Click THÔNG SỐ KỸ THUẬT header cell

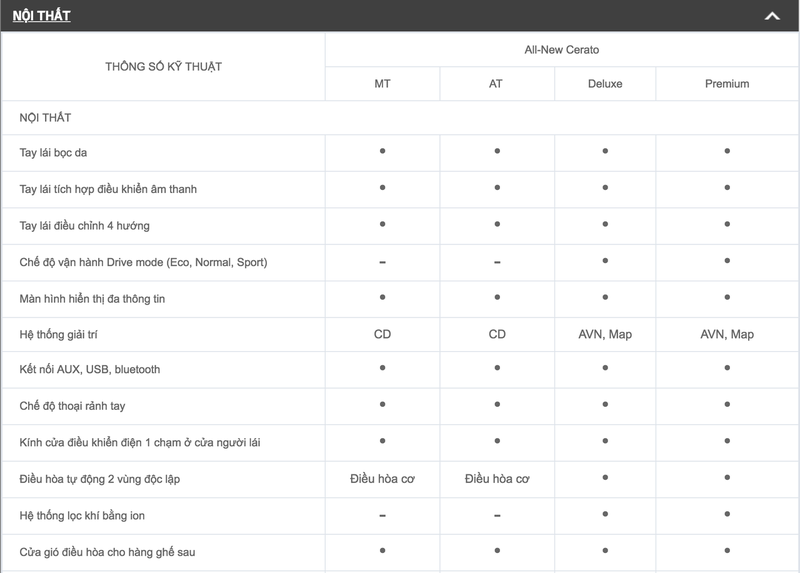(x=163, y=67)
